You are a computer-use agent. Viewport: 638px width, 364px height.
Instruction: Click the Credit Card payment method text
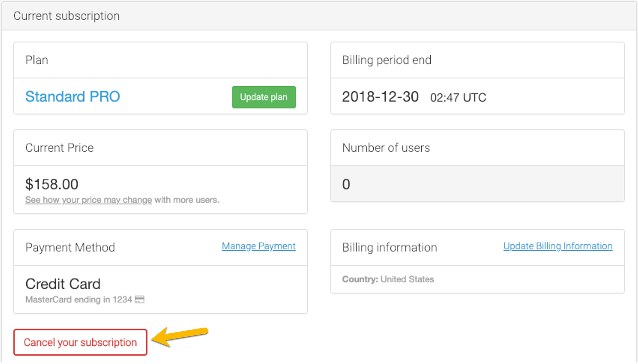(x=63, y=284)
